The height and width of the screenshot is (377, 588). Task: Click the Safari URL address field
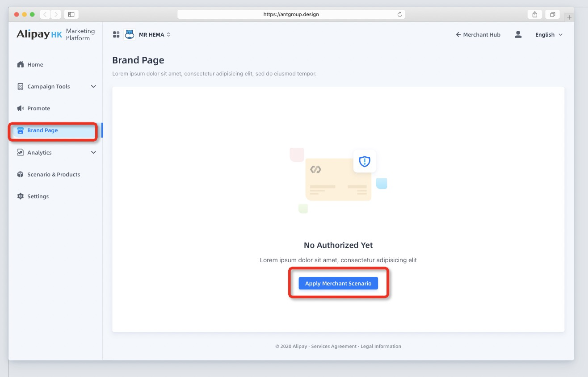291,14
